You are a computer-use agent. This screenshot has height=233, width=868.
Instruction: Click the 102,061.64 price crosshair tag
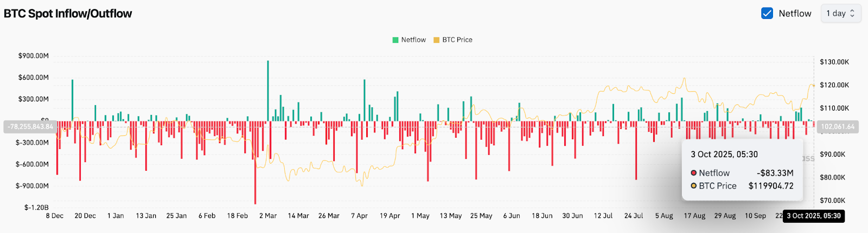pos(838,127)
